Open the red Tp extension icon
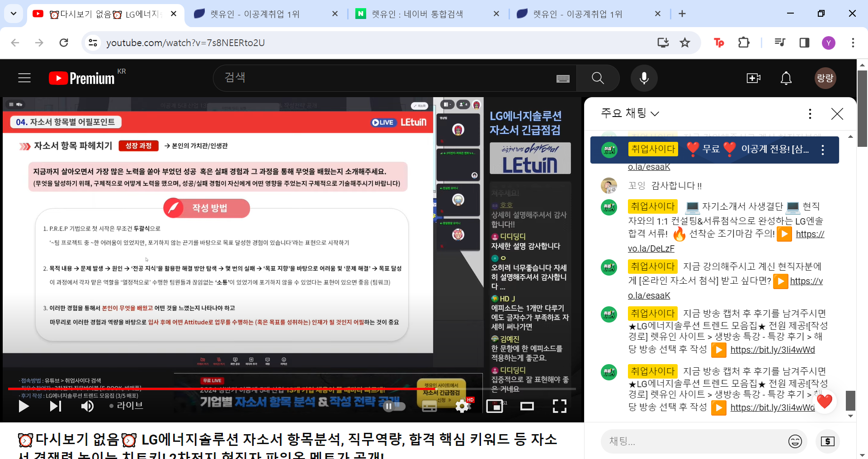This screenshot has width=868, height=459. coord(719,42)
